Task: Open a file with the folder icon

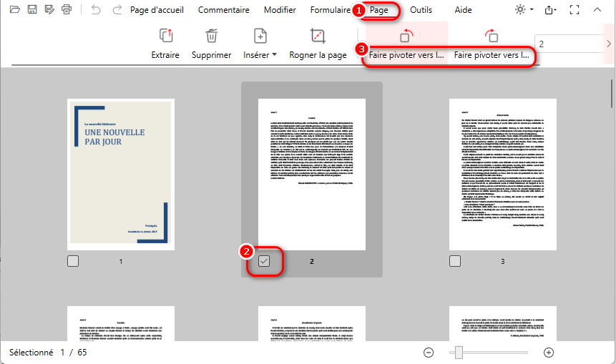Action: tap(15, 9)
